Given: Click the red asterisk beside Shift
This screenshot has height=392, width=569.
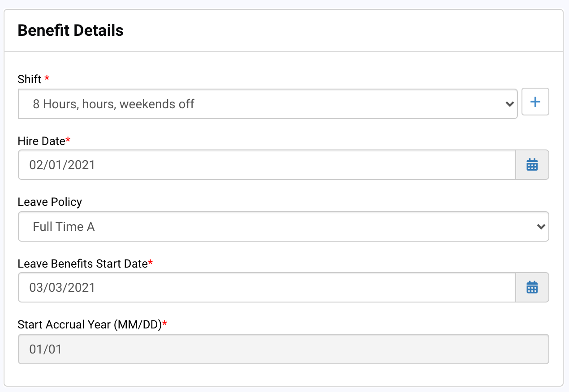Looking at the screenshot, I should [47, 79].
